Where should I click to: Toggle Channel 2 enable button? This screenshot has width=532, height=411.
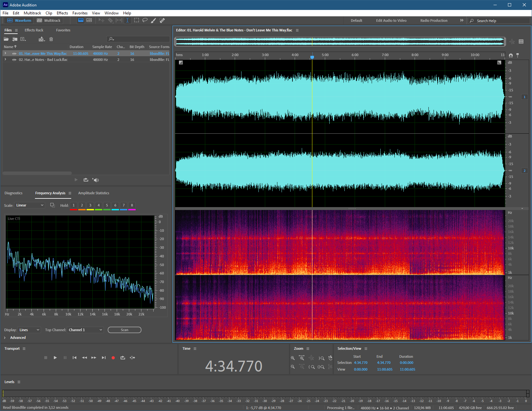point(525,171)
